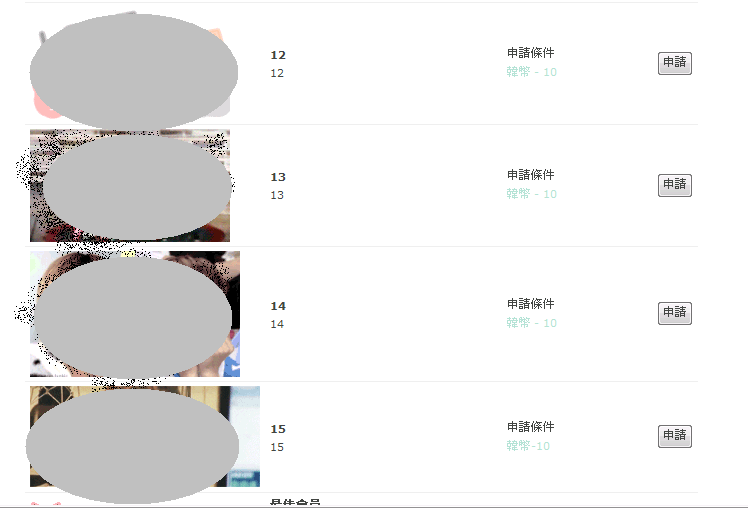Click the 申請 button for item 12
This screenshot has height=508, width=748.
pyautogui.click(x=675, y=63)
